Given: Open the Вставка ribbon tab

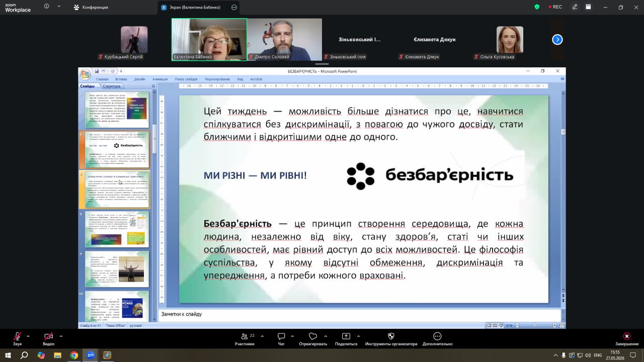Looking at the screenshot, I should tap(121, 79).
